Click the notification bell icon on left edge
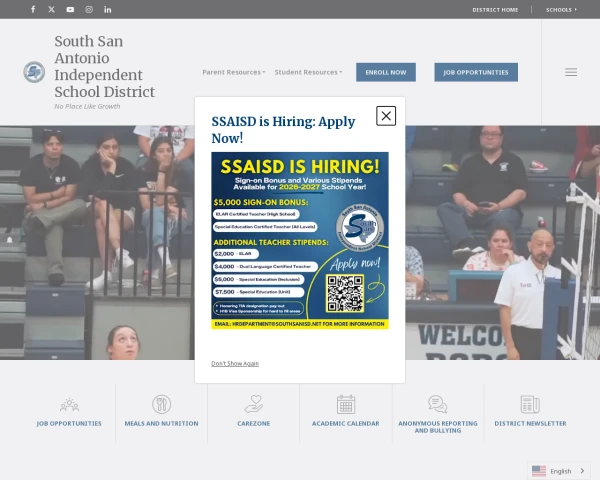 (10, 240)
